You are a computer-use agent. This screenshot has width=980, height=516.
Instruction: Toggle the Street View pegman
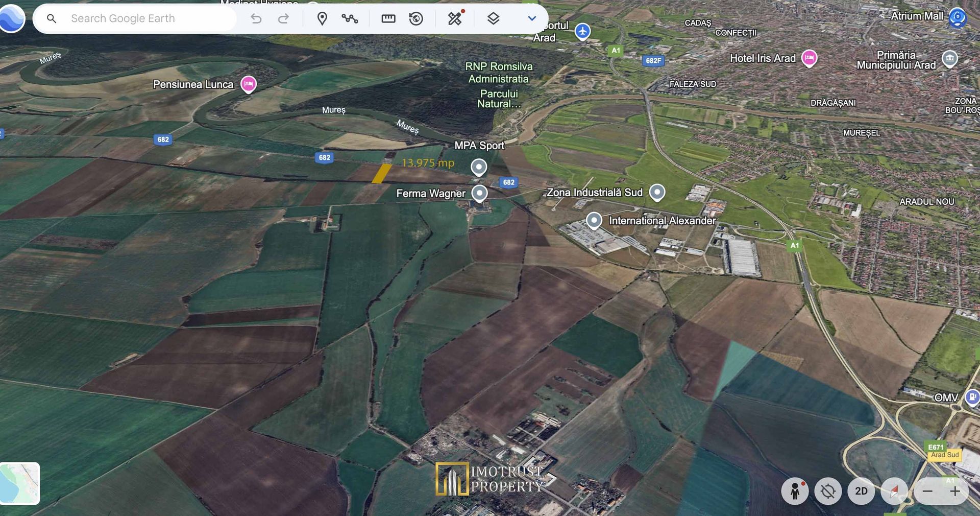(x=795, y=491)
